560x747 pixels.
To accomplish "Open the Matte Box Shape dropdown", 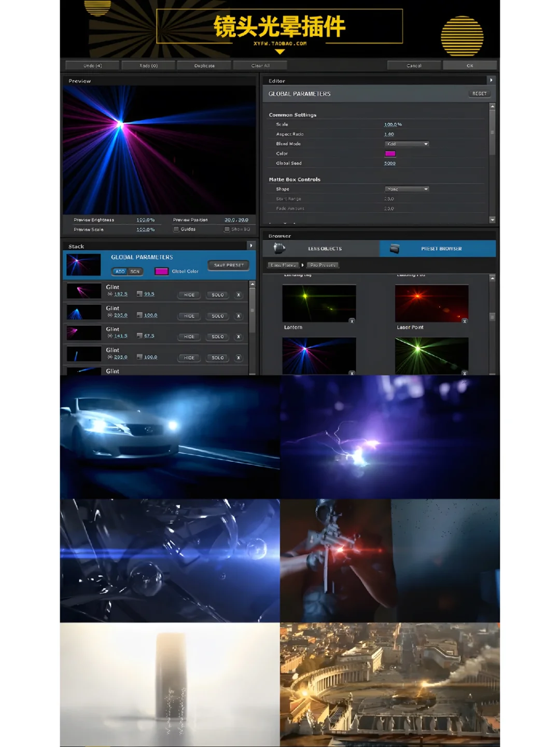I will pos(407,189).
